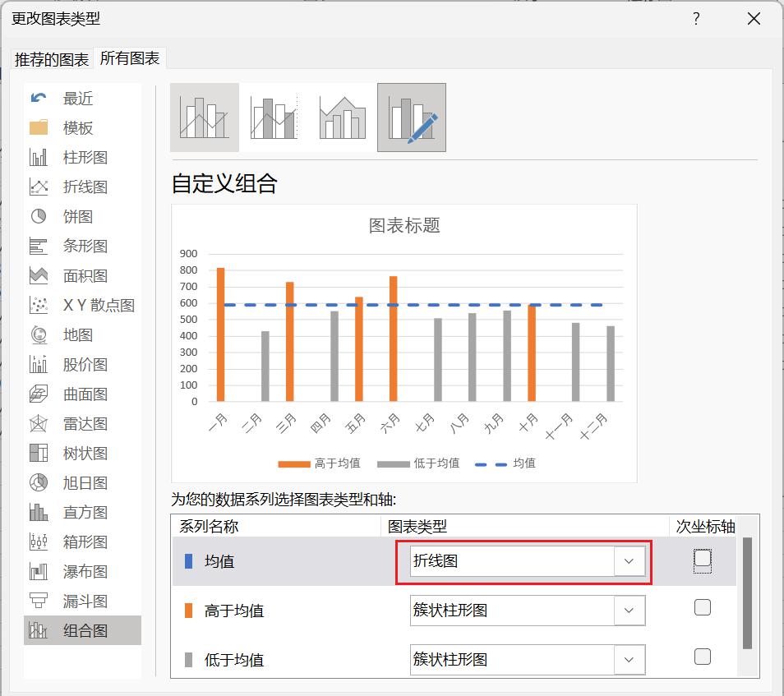Screen dimensions: 784x696
Task: Choose the 漏斗图 funnel chart category
Action: click(82, 601)
